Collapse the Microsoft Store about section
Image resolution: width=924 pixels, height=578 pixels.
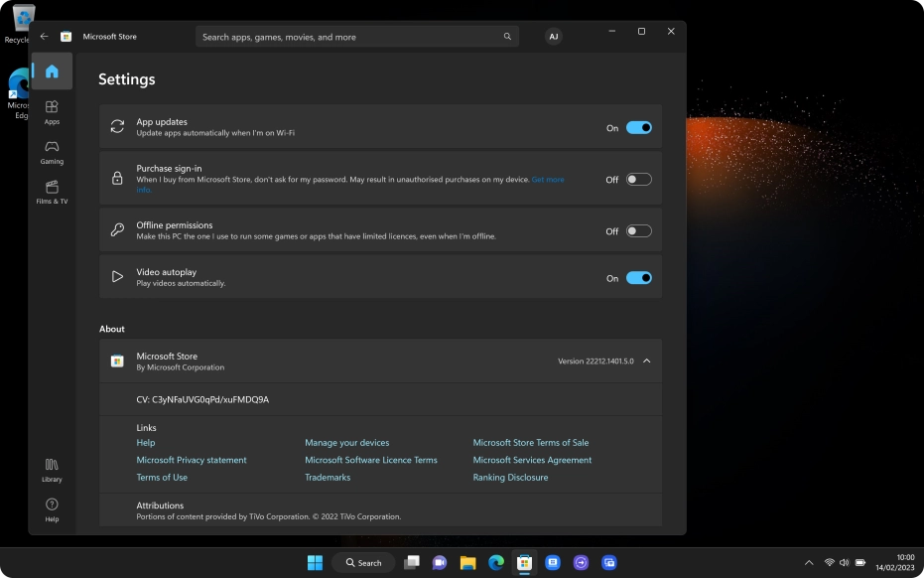point(647,361)
